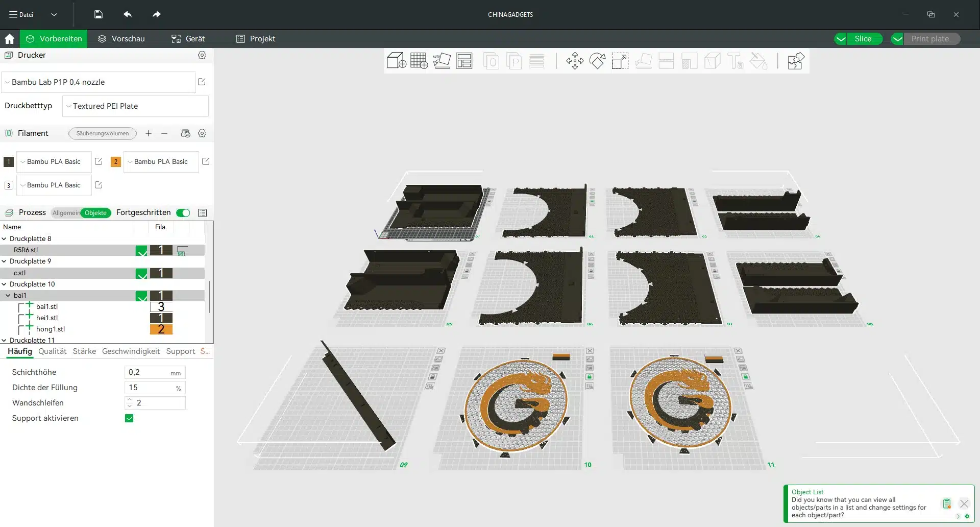Open the Assembly view icon

point(796,61)
